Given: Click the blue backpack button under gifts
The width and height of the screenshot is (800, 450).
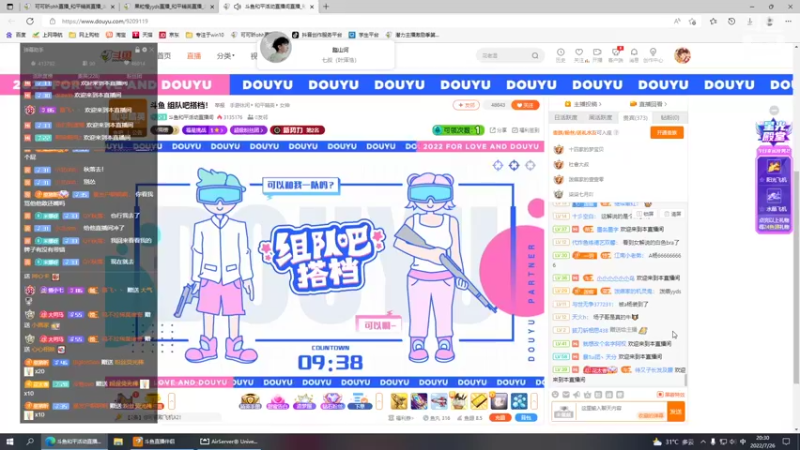Looking at the screenshot, I should coord(526,418).
